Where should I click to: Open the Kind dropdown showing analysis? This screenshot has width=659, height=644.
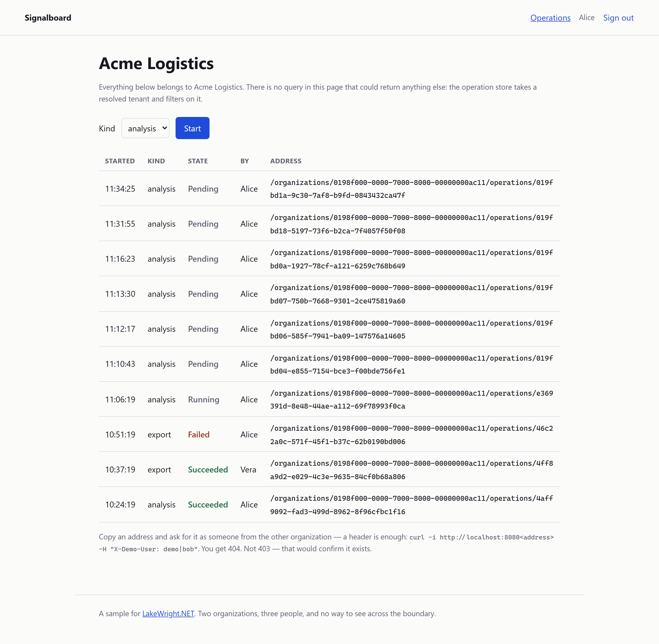[x=145, y=128]
